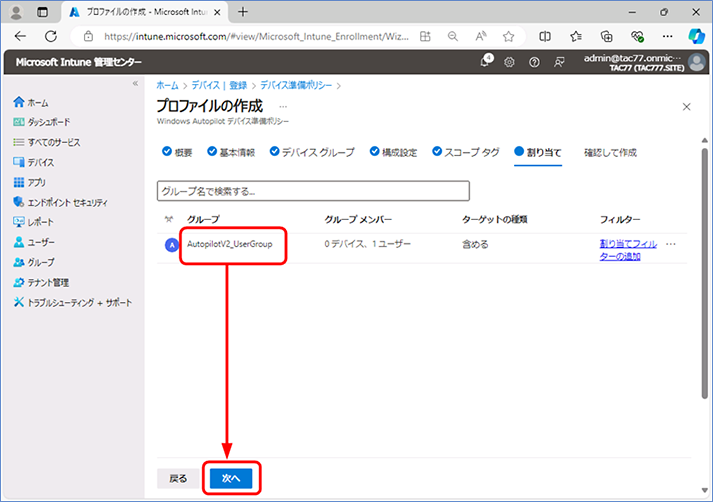The image size is (713, 502).
Task: Open テナント管理 in sidebar
Action: coord(41,282)
